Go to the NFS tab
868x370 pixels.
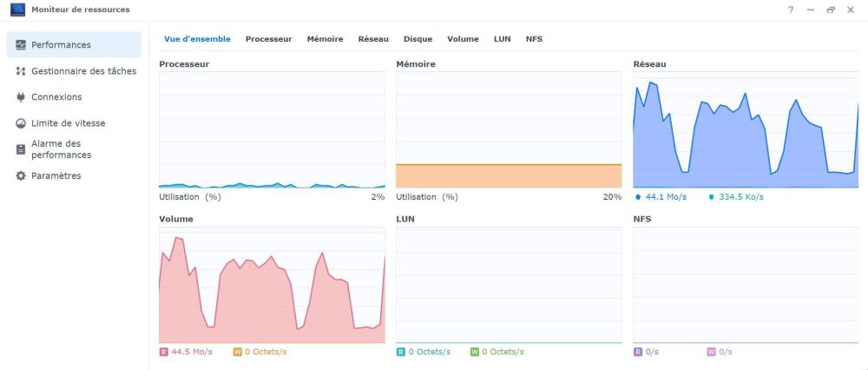tap(534, 39)
